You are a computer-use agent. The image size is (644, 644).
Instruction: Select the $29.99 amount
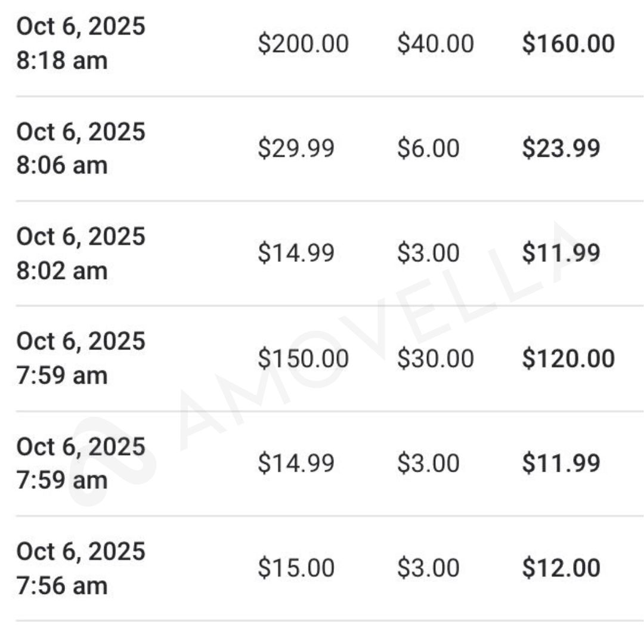[x=296, y=148]
